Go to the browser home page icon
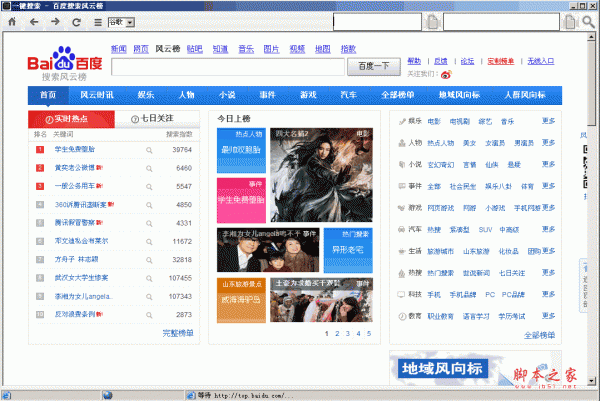This screenshot has width=600, height=401. coord(12,22)
